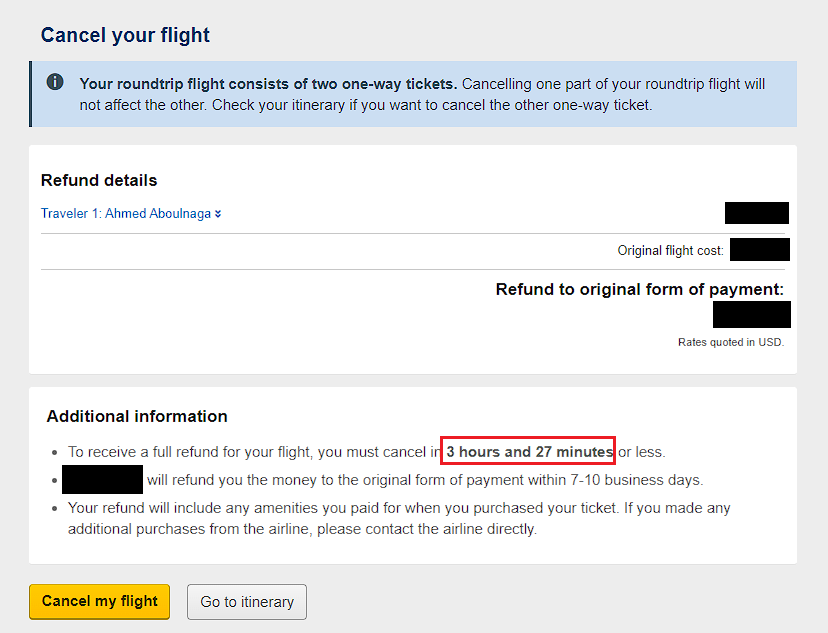Select the bold roundtrip flight notice text
The image size is (828, 633).
[x=268, y=84]
